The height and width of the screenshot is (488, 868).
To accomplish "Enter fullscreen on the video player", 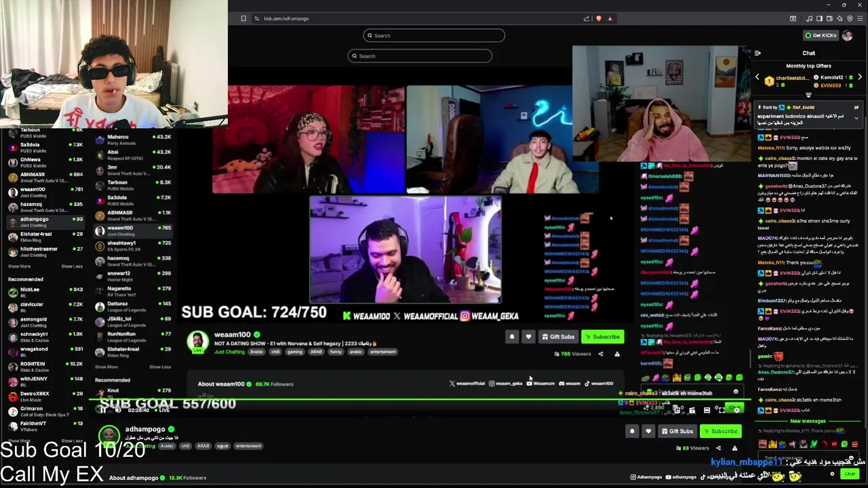I will 722,409.
